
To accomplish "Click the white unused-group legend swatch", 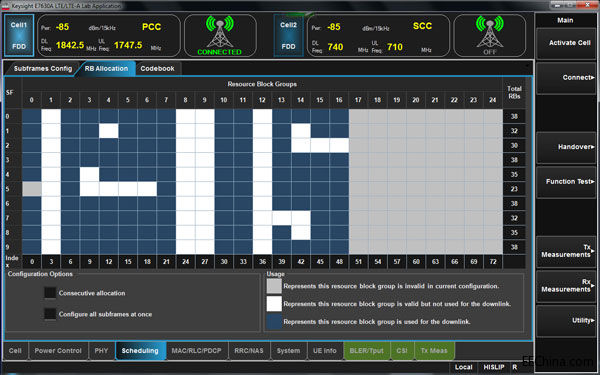I will tap(274, 304).
